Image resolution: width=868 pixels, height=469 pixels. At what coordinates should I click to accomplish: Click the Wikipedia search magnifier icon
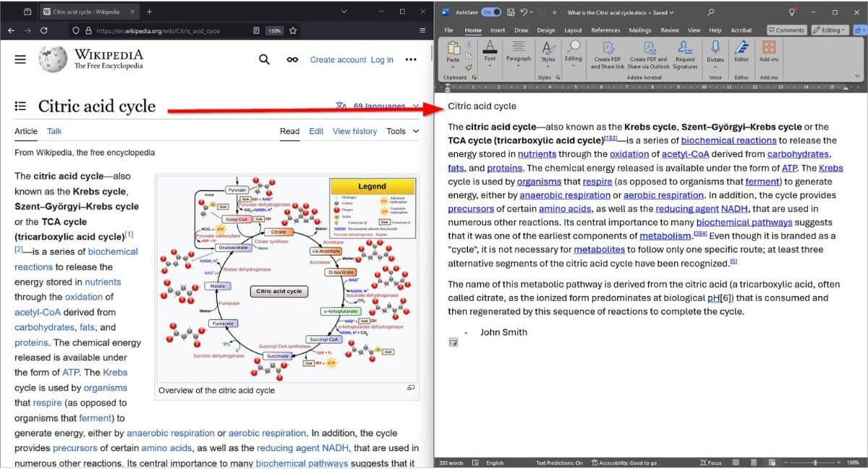coord(265,59)
